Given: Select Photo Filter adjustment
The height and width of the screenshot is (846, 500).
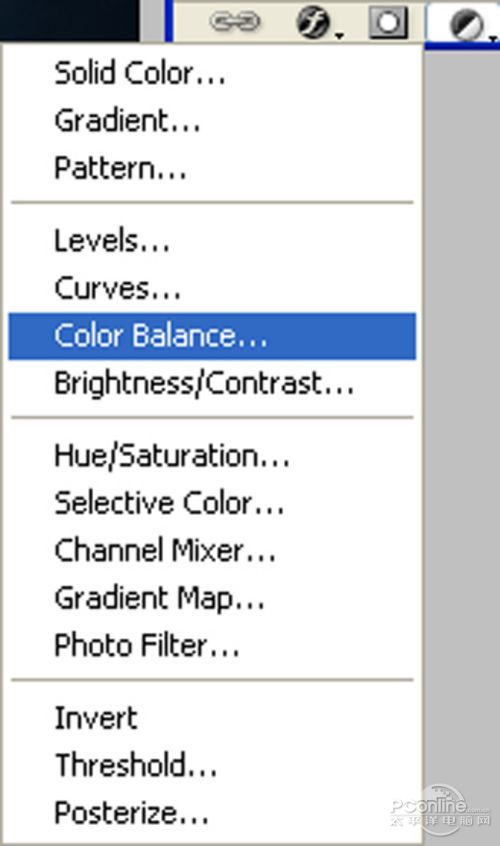Looking at the screenshot, I should pos(212,645).
